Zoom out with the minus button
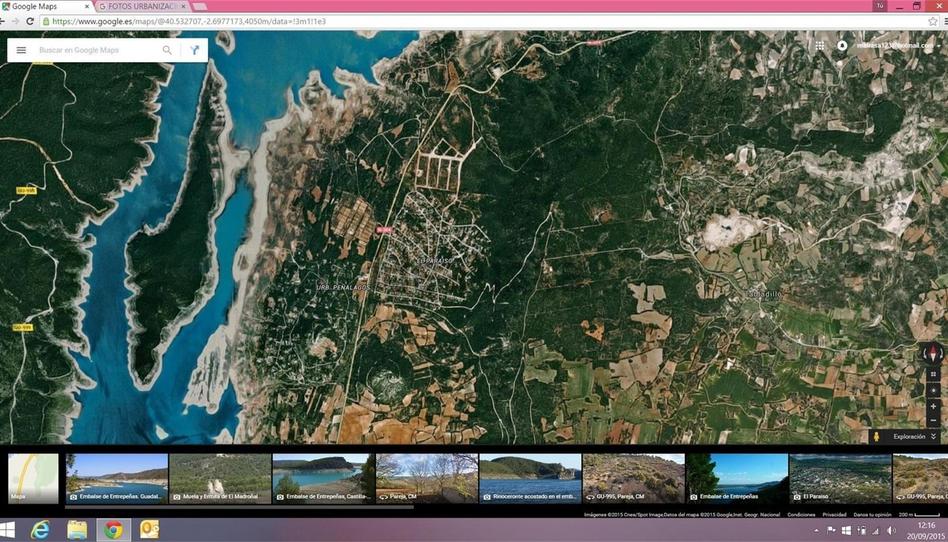Screen dimensions: 948x542 point(934,420)
